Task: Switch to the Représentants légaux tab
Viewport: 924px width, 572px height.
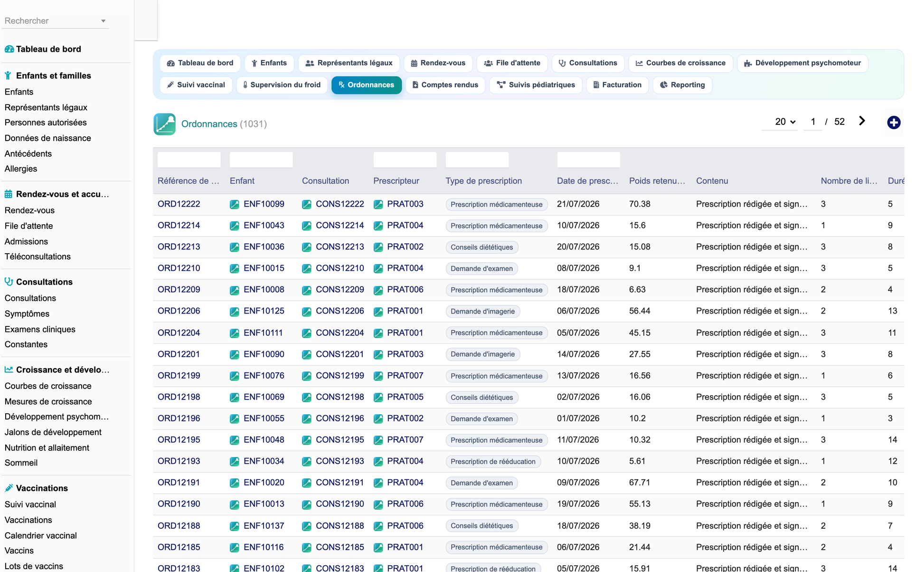Action: [x=349, y=63]
